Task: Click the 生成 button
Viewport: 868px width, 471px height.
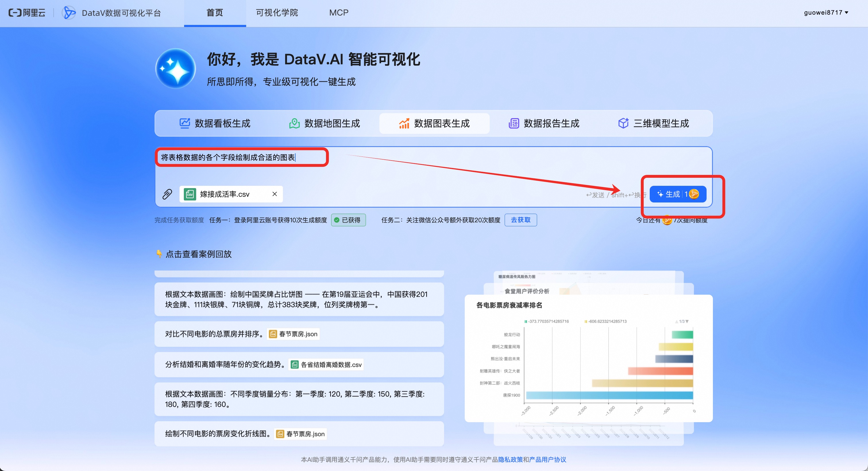Action: tap(678, 194)
